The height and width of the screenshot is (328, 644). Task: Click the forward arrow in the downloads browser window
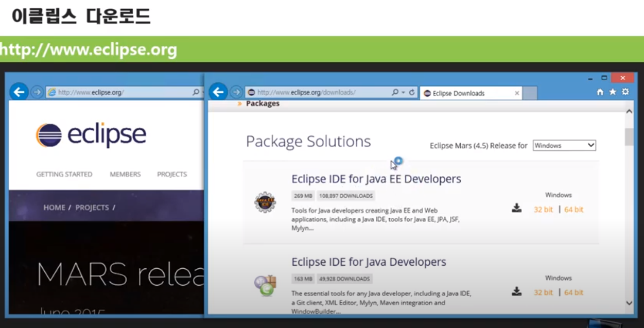[236, 92]
